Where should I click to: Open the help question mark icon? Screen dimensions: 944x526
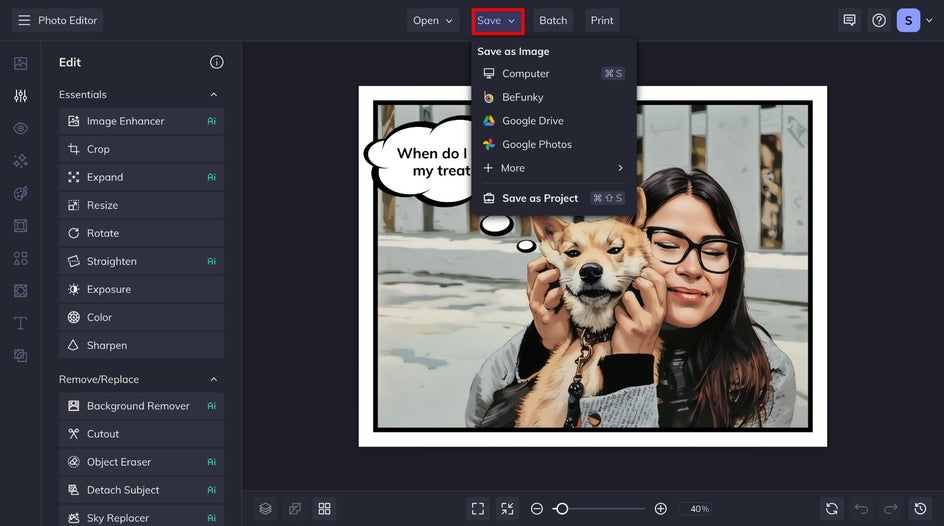(x=878, y=20)
